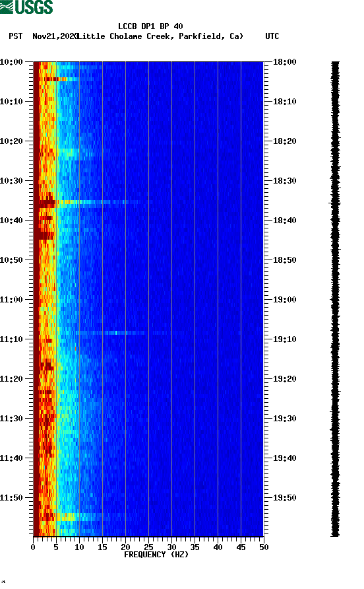Image resolution: width=364 pixels, height=589 pixels.
Task: Click the '18:30' UTC time label
Action: (x=284, y=181)
